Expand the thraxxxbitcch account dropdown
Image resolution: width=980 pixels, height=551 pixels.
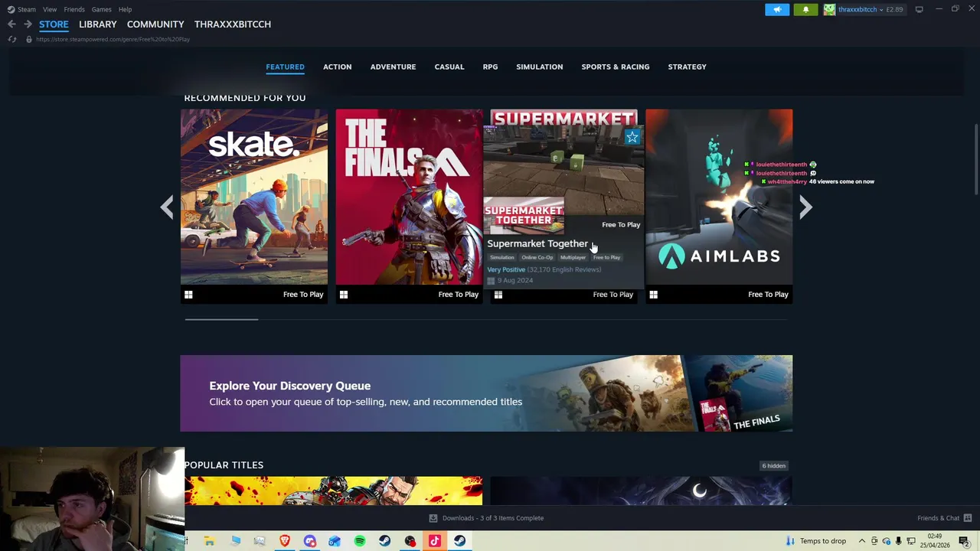click(881, 9)
